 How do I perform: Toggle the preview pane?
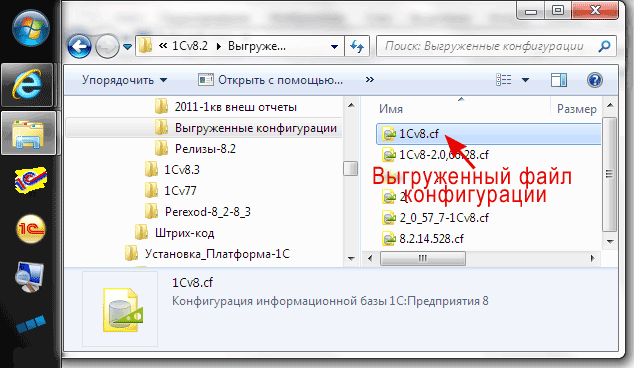pos(559,80)
